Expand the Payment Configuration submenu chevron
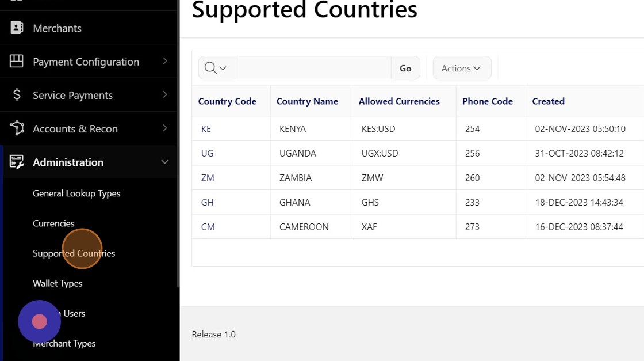 pos(165,61)
